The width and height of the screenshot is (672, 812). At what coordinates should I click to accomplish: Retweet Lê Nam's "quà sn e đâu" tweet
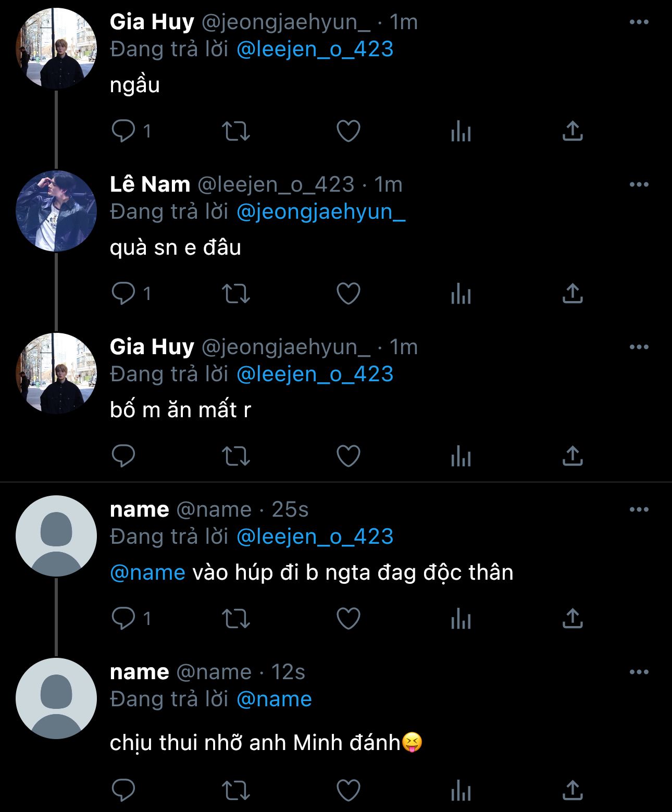point(236,293)
